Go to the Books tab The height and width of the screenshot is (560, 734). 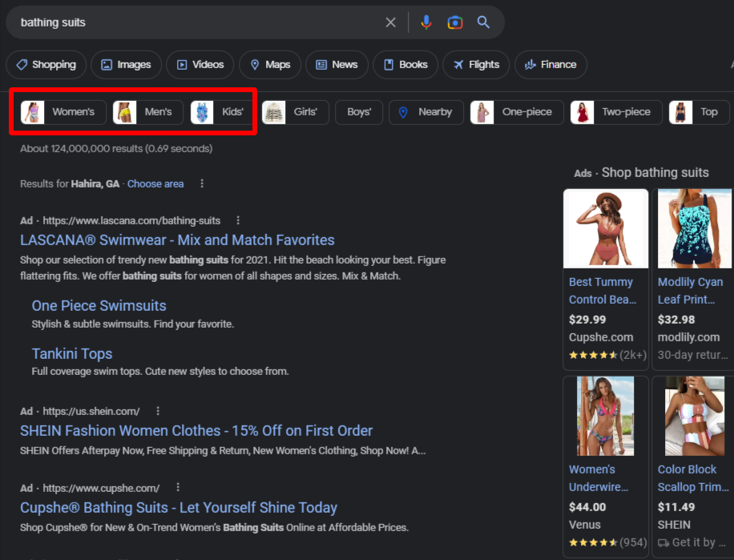(405, 65)
